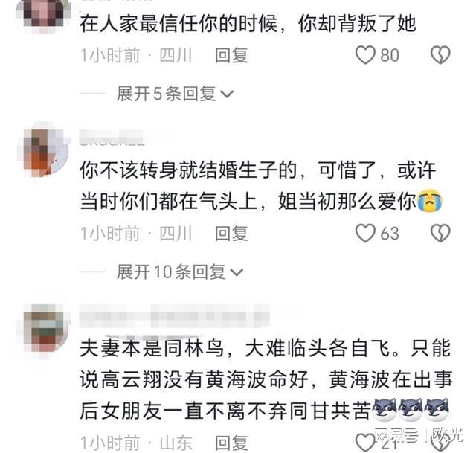Image resolution: width=476 pixels, height=453 pixels.
Task: Like the comment with 80 likes
Action: tap(365, 55)
